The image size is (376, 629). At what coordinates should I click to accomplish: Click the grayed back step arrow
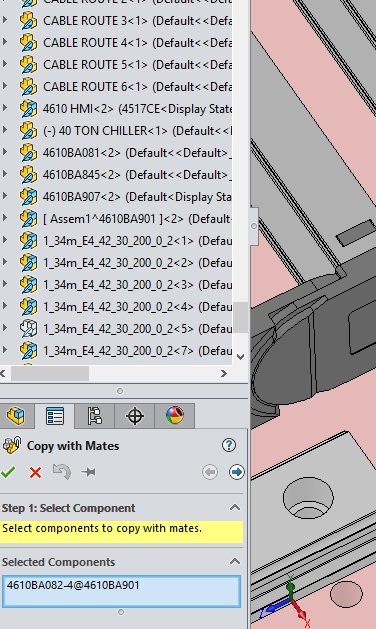coord(210,472)
